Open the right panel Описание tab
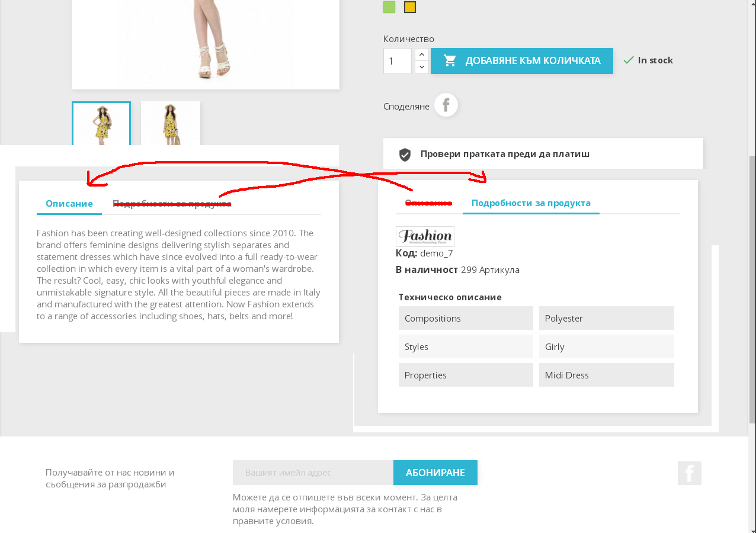Screen dimensions: 756x533 click(428, 203)
